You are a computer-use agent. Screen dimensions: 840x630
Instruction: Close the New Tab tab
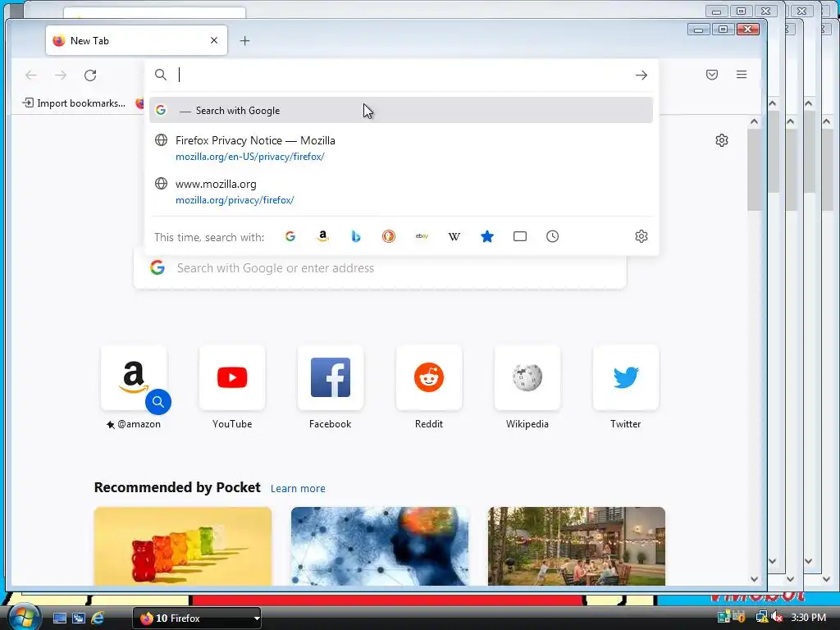[214, 40]
